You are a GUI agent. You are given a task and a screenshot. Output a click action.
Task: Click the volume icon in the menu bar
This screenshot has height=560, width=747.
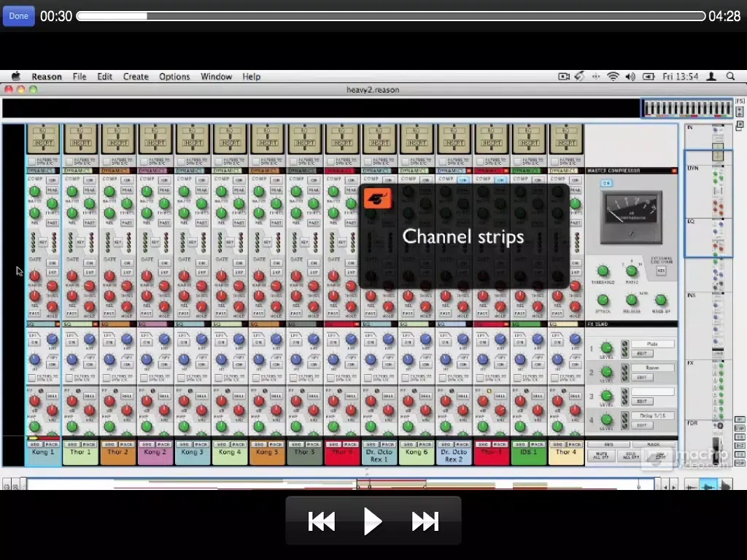[x=630, y=76]
